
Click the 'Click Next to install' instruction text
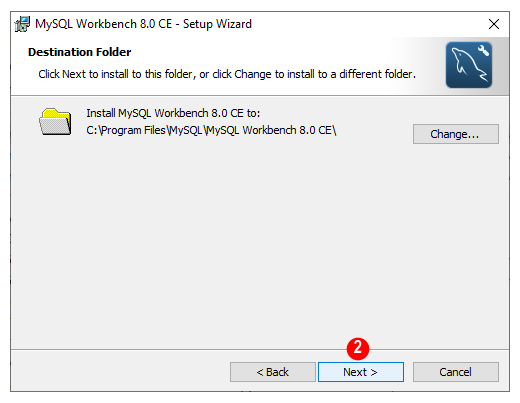pos(227,74)
